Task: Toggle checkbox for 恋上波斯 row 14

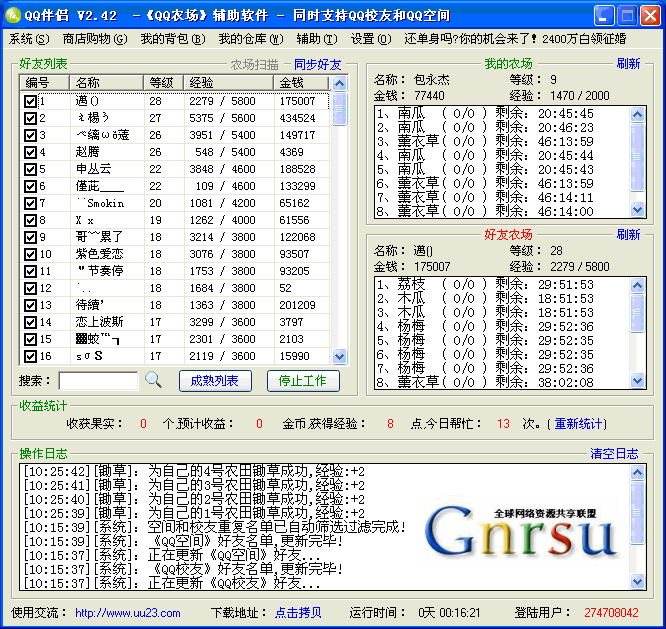Action: [x=30, y=322]
